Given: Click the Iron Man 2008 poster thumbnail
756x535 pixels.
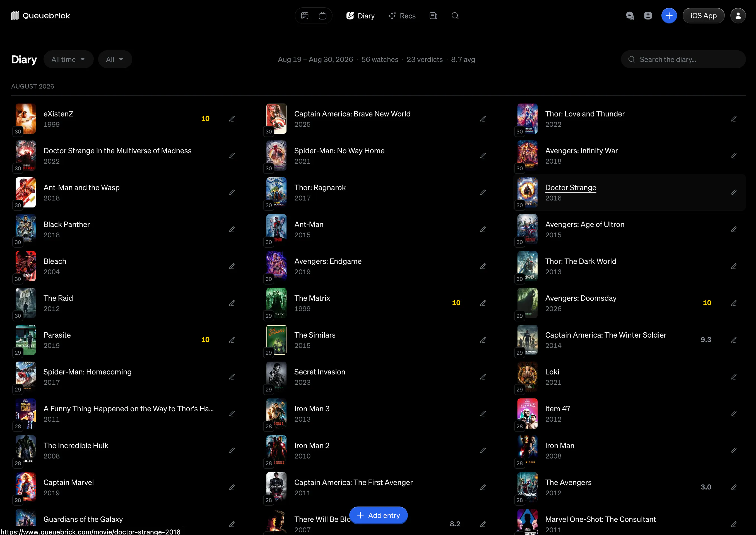Looking at the screenshot, I should (527, 450).
